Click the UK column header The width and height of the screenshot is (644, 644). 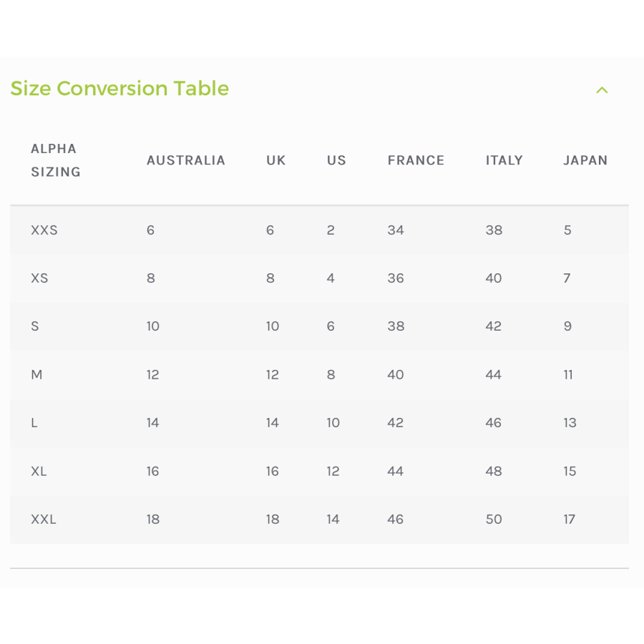(275, 160)
